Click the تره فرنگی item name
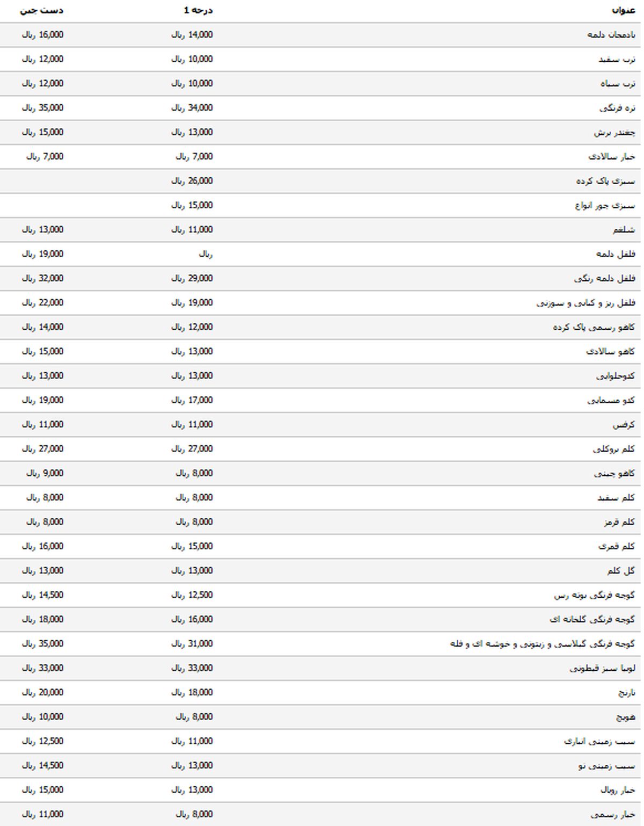Image resolution: width=644 pixels, height=826 pixels. [617, 108]
